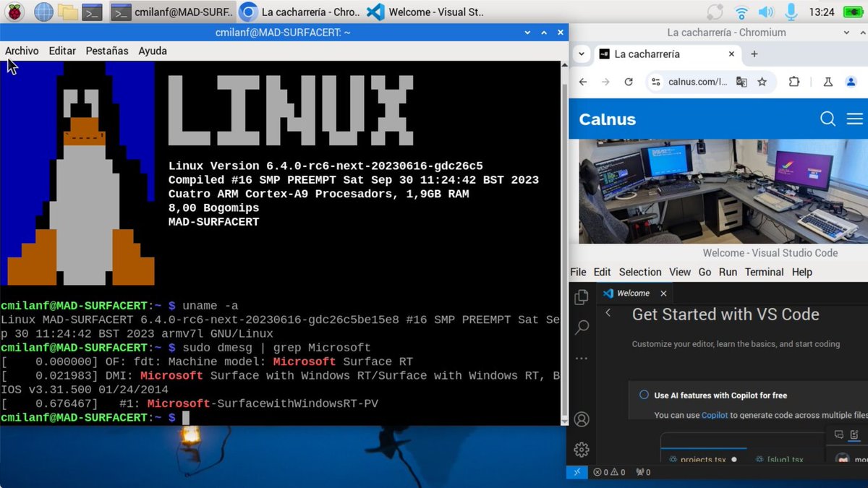Open the Calnus hamburger menu

(x=854, y=119)
